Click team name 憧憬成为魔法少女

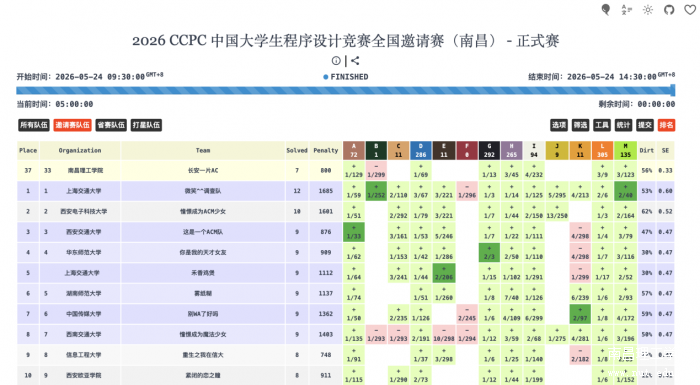pyautogui.click(x=203, y=335)
